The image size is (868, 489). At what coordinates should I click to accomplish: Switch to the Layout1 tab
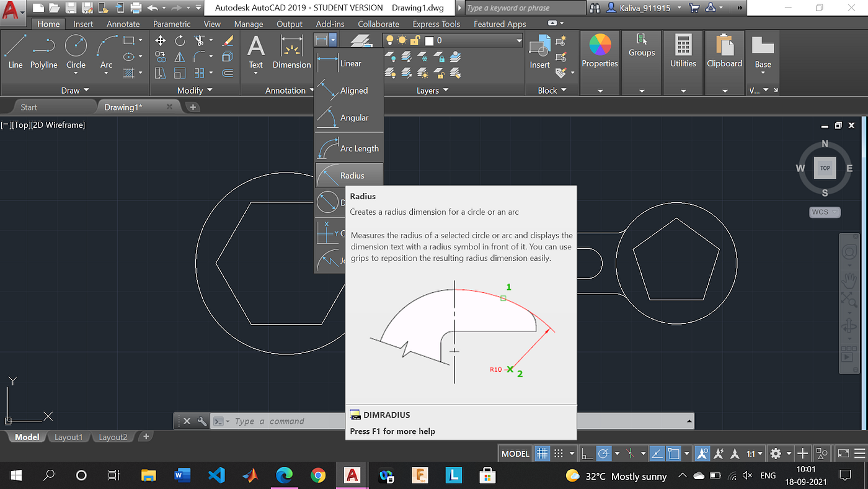point(68,437)
